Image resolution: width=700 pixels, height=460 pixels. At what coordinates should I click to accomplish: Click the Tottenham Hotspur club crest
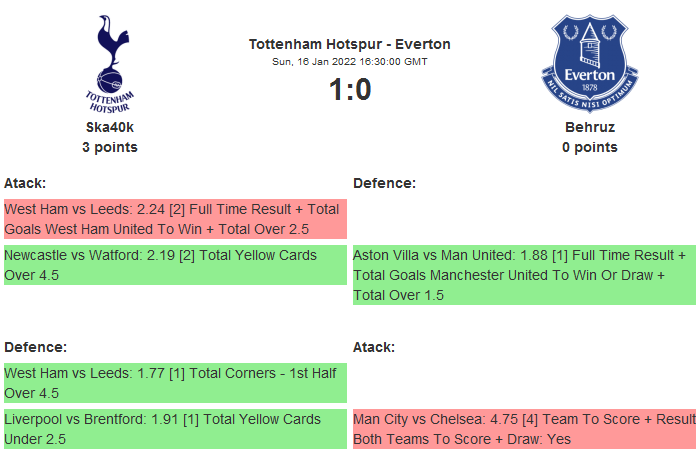[110, 63]
